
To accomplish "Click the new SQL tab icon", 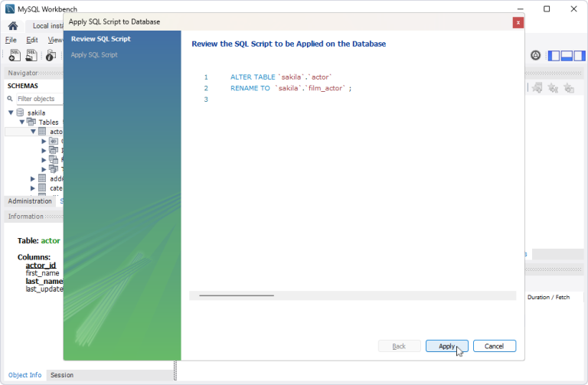I will (x=14, y=55).
